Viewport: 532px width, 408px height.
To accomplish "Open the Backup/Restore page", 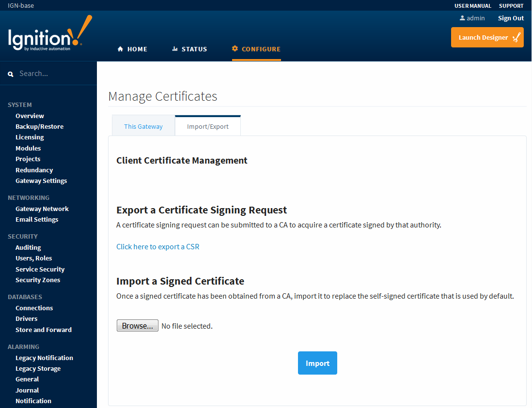I will [x=39, y=126].
